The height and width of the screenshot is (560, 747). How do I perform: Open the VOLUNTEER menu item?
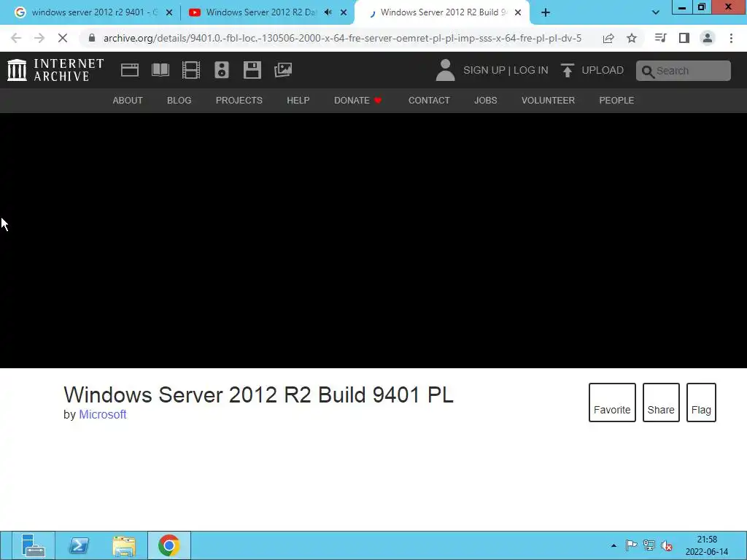coord(549,101)
